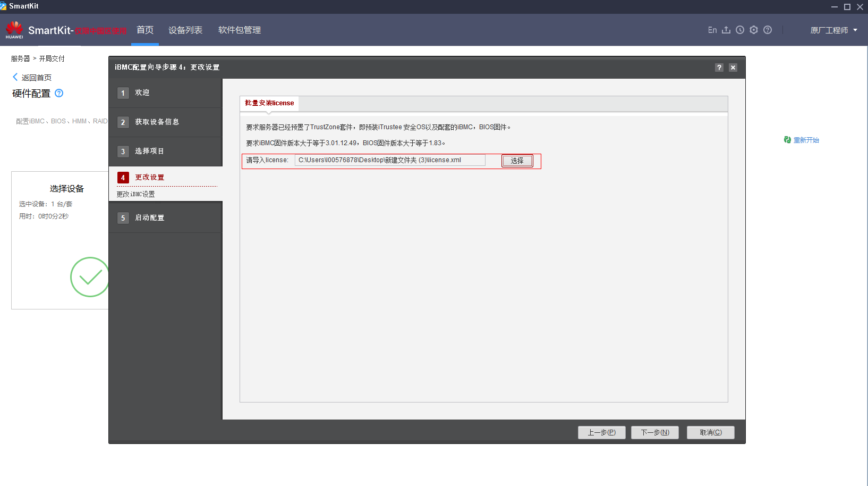The height and width of the screenshot is (486, 868).
Task: Minimize the SmartKit window
Action: click(835, 6)
